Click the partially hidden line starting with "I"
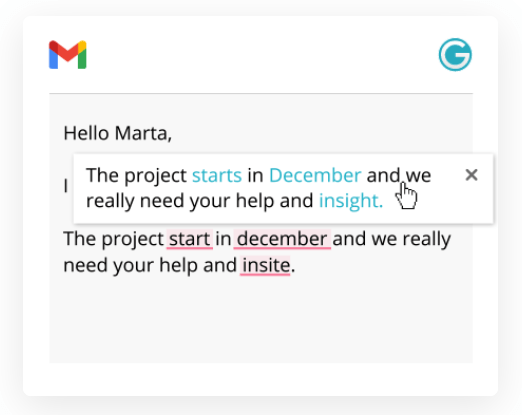The width and height of the screenshot is (522, 415). [x=66, y=186]
